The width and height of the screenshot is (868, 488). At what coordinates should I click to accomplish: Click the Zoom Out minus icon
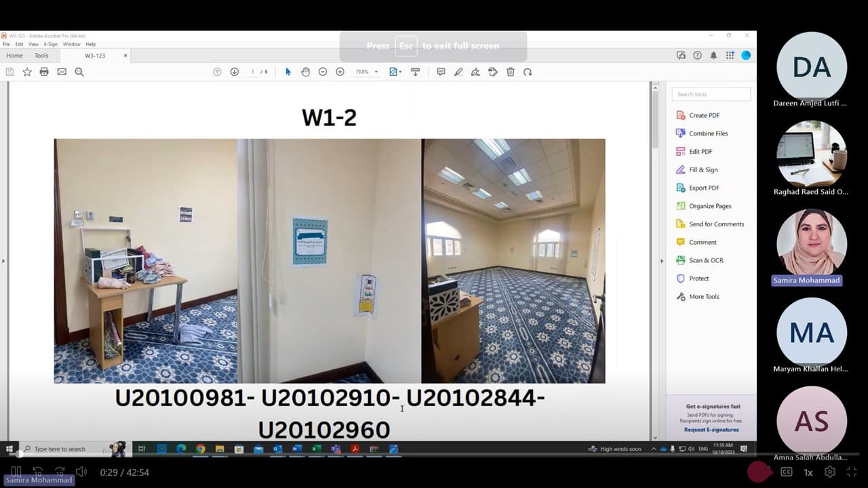click(323, 72)
